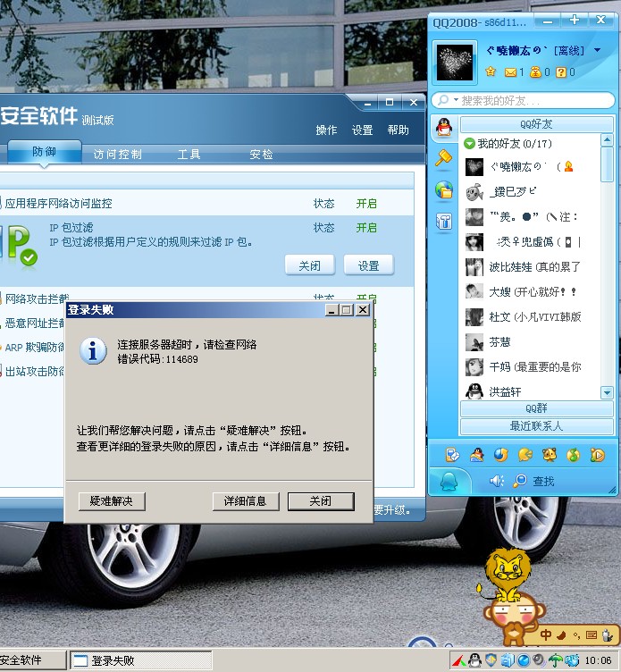Click 关闭 button for IP packet filter
The height and width of the screenshot is (672, 621).
(310, 265)
